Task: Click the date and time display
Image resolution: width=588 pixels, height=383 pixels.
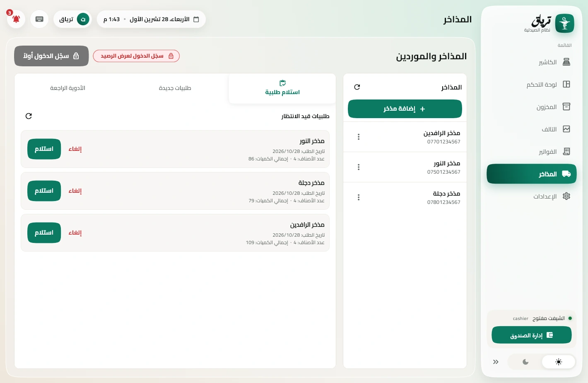Action: (x=151, y=19)
